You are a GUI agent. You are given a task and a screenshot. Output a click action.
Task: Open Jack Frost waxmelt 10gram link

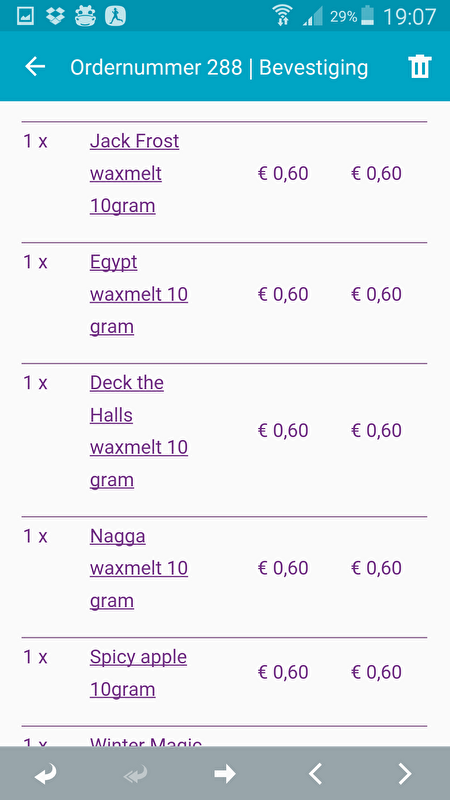pos(135,173)
